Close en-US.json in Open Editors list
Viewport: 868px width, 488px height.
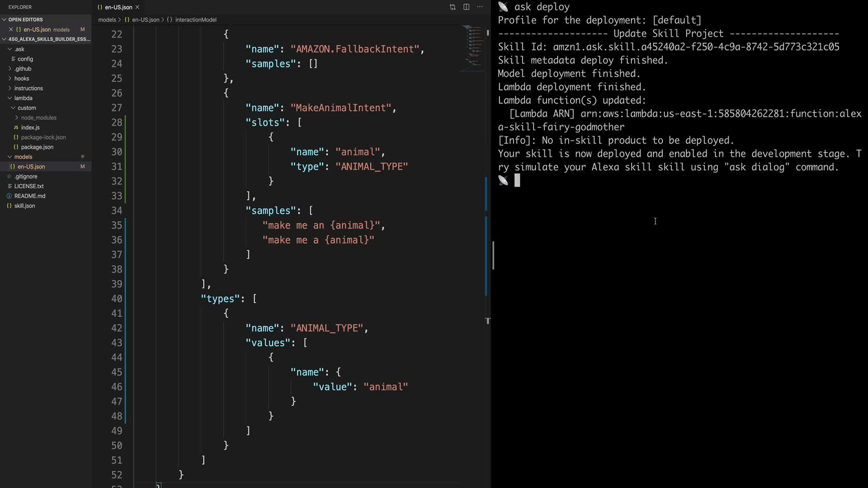click(x=11, y=29)
